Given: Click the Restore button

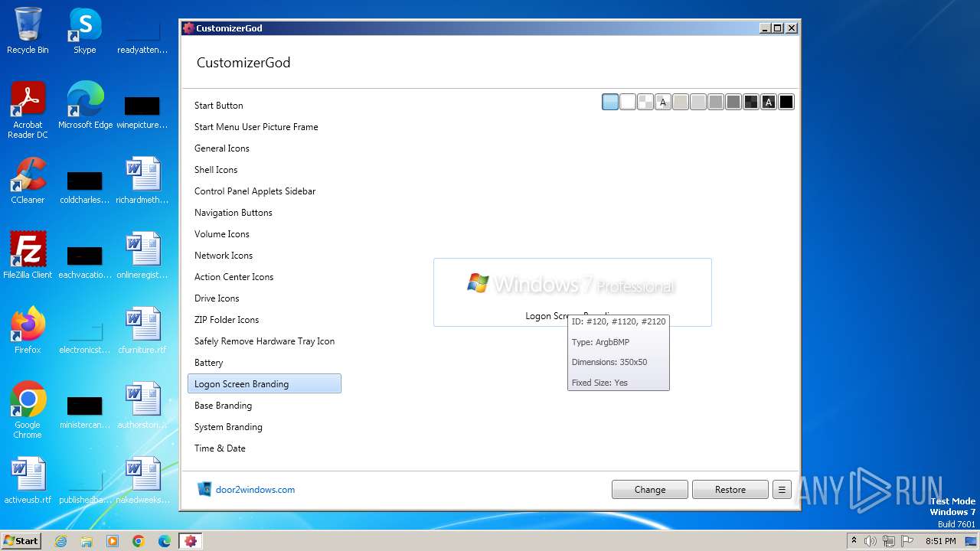Looking at the screenshot, I should click(730, 490).
